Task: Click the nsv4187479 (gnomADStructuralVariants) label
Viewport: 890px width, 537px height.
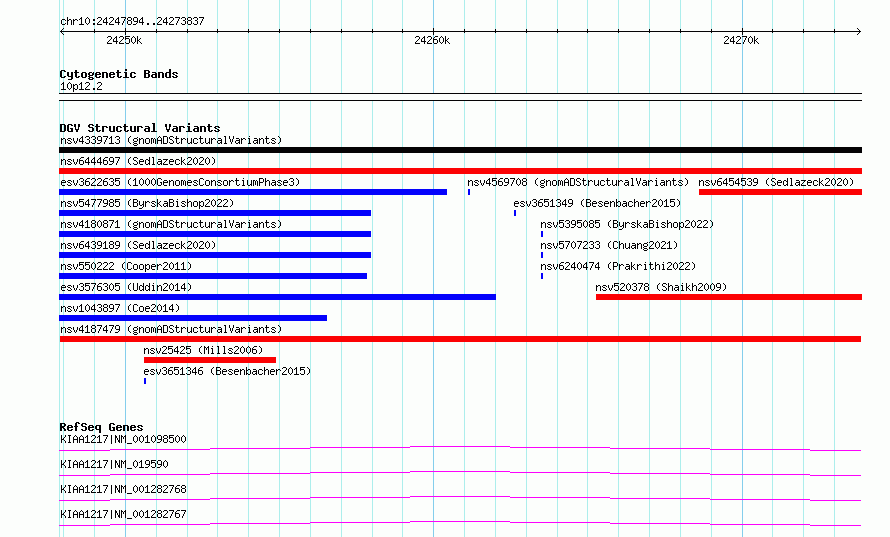Action: coord(171,329)
